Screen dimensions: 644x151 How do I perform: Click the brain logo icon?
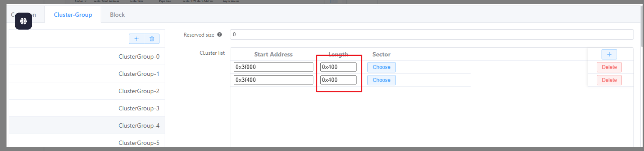click(23, 21)
